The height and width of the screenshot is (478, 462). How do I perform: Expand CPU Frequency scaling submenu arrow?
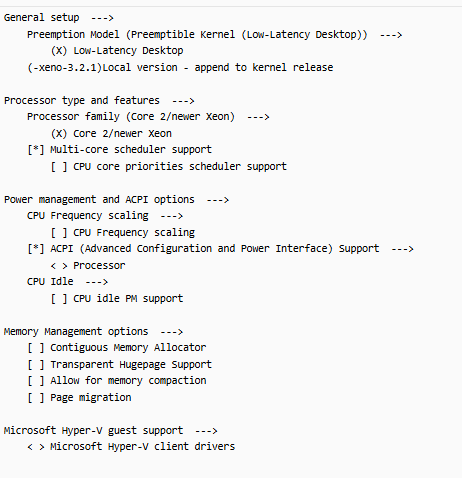[x=171, y=216]
